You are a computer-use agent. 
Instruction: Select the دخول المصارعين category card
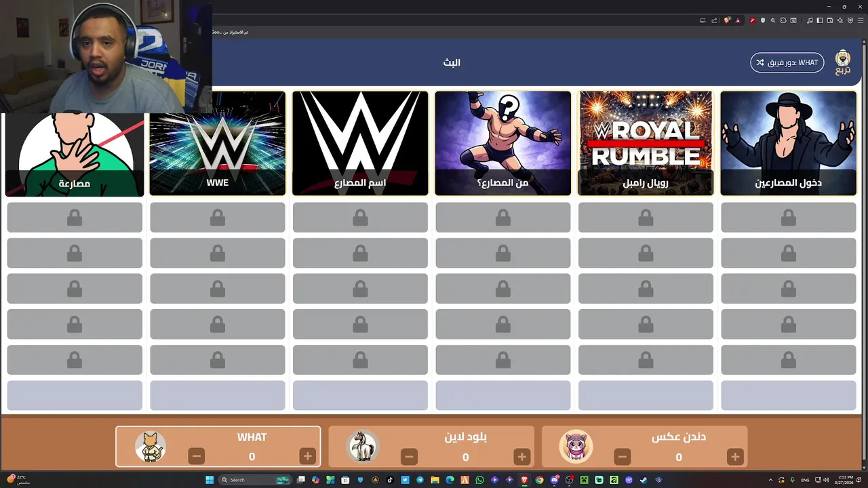click(x=788, y=143)
